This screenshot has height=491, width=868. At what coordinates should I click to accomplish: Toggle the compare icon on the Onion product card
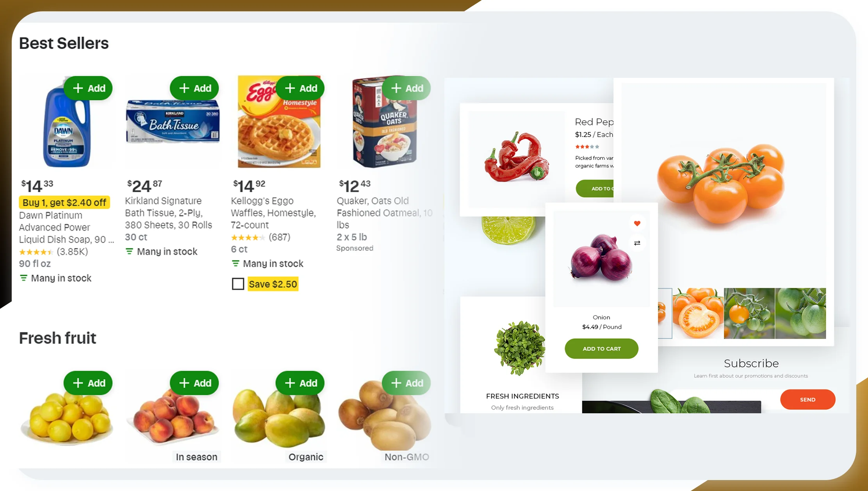point(637,243)
